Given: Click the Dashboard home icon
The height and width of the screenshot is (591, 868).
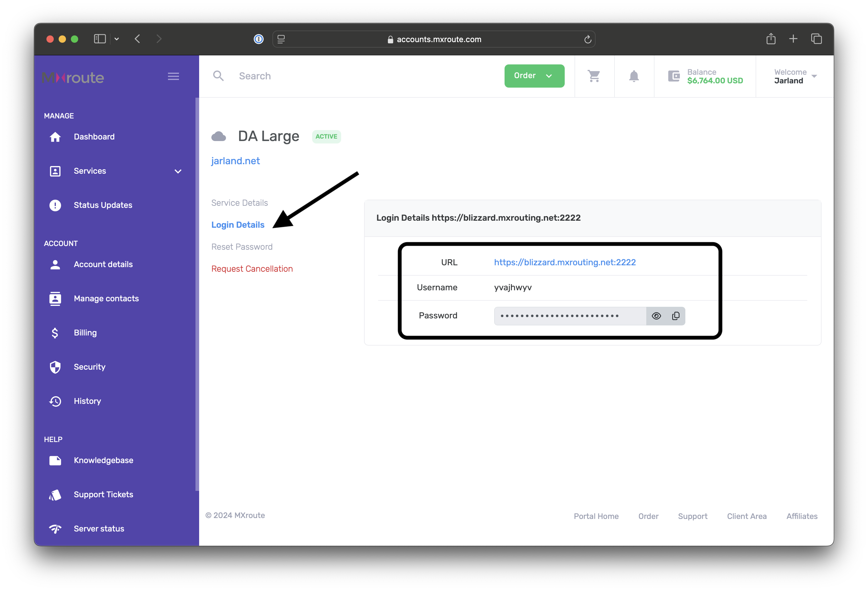Looking at the screenshot, I should (55, 137).
